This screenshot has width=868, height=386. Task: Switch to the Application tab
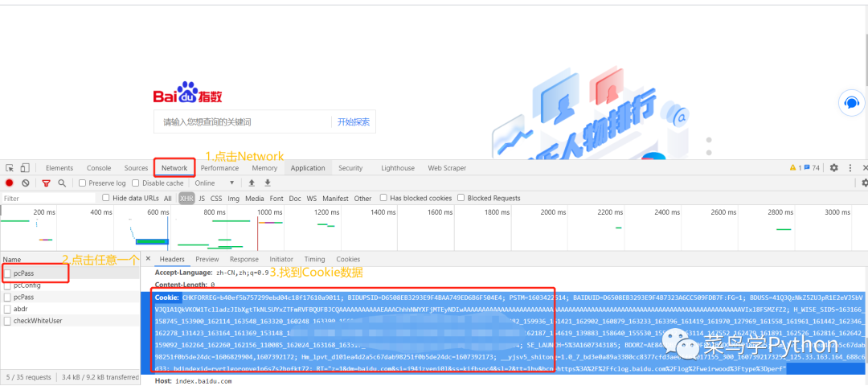[x=308, y=168]
